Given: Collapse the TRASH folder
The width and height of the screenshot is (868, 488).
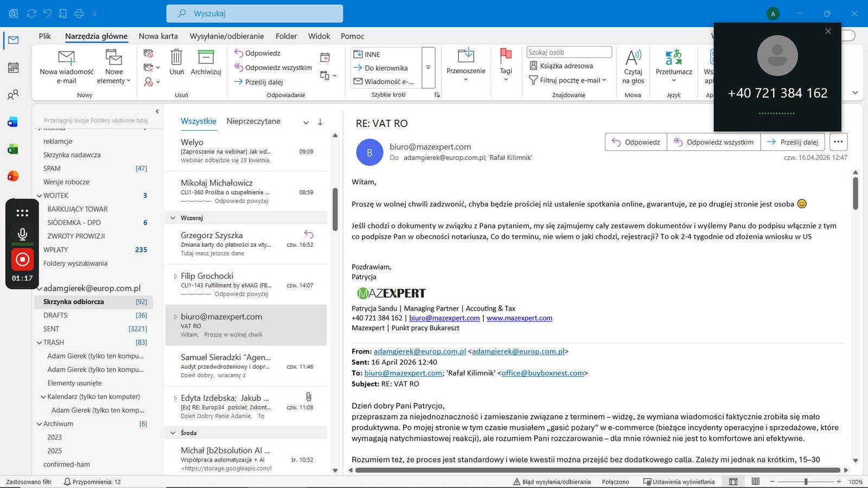Looking at the screenshot, I should click(39, 343).
